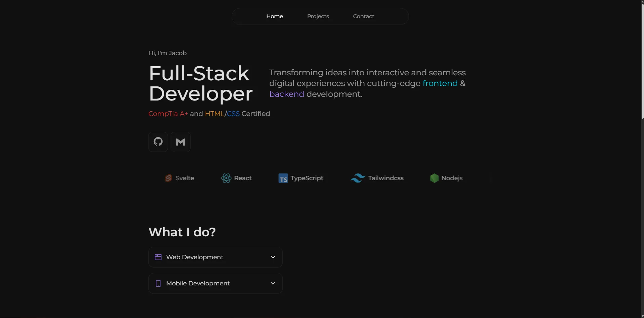Click the HTML certification link

click(214, 114)
